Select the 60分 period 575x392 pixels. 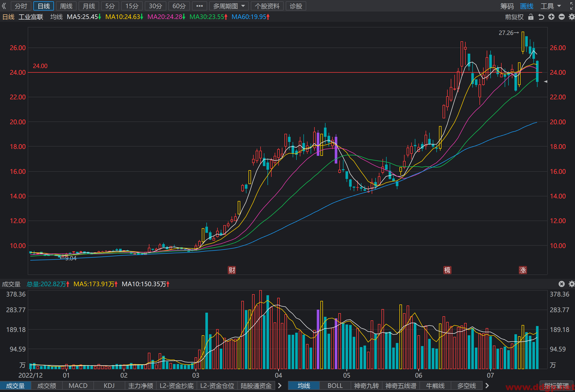click(x=179, y=6)
